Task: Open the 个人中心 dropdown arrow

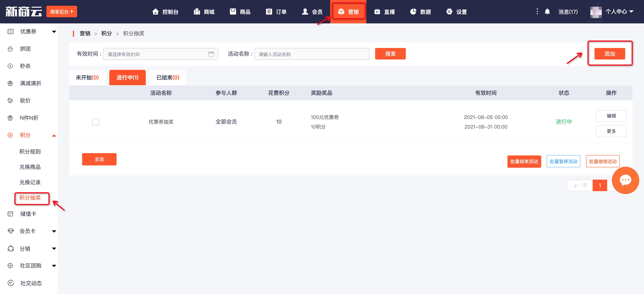Action: (x=631, y=12)
